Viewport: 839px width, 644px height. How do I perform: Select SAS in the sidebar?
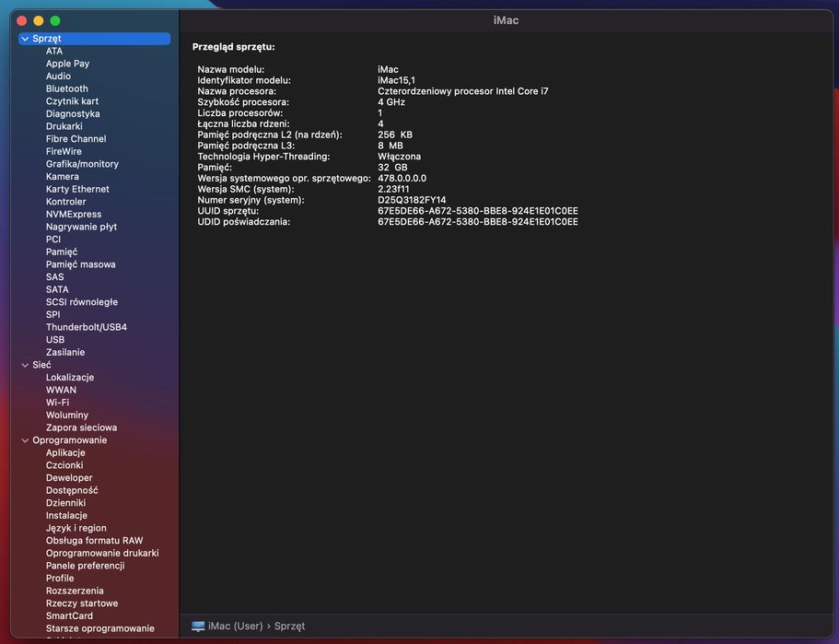[54, 276]
